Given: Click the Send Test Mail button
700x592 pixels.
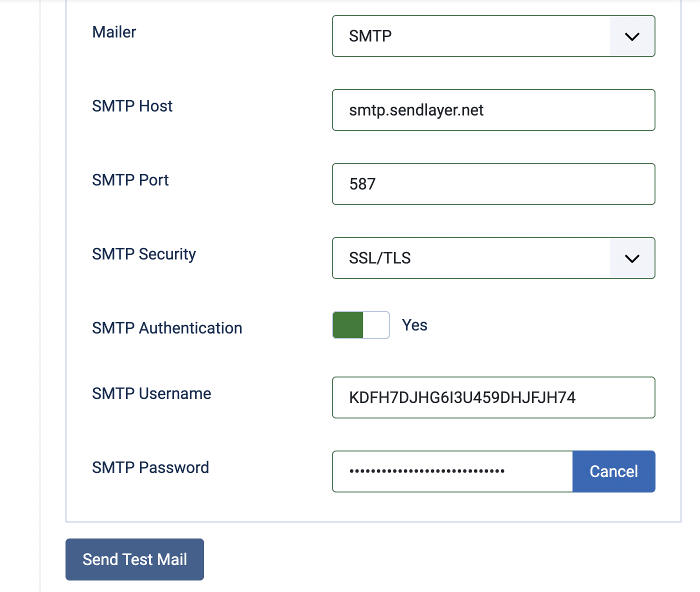Looking at the screenshot, I should (x=134, y=559).
